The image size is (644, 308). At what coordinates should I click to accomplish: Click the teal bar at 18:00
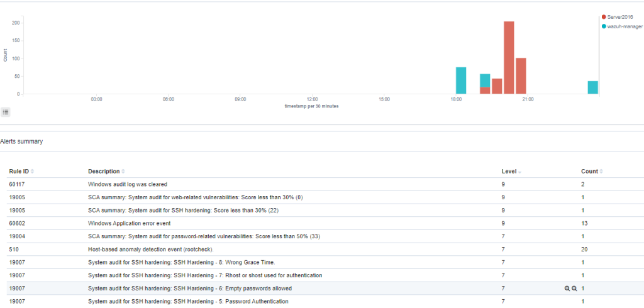461,80
